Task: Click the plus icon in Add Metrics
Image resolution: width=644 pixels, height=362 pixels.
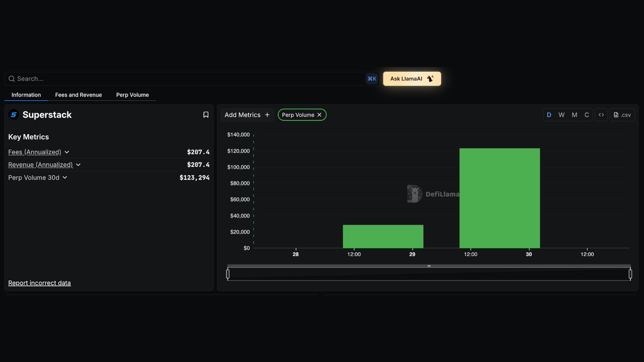Action: [267, 115]
